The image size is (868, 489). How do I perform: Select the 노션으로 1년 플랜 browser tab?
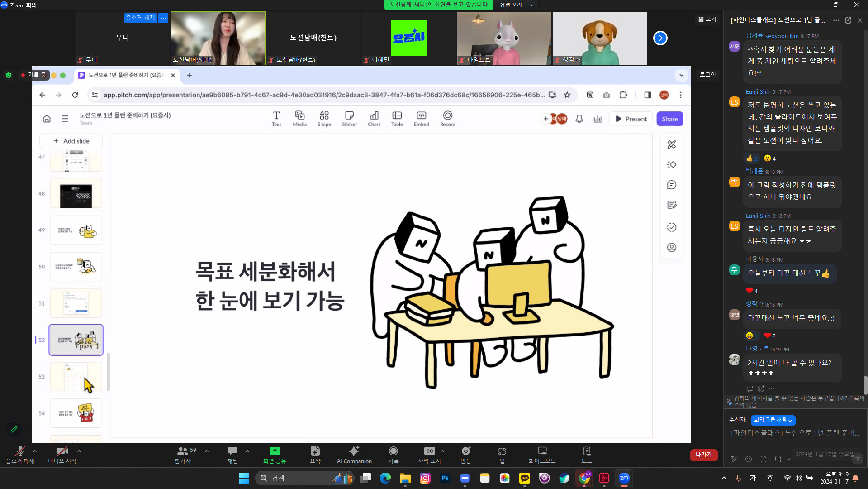tap(126, 75)
